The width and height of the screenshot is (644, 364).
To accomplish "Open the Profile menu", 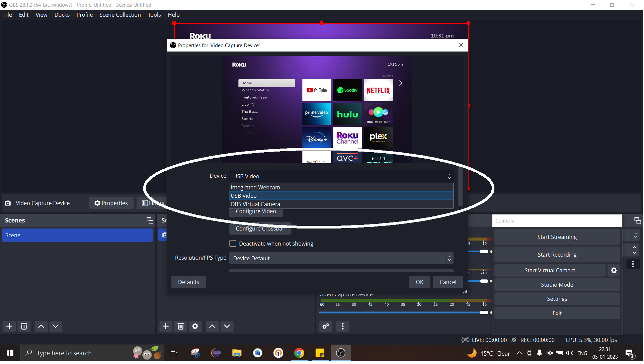I will coord(85,15).
